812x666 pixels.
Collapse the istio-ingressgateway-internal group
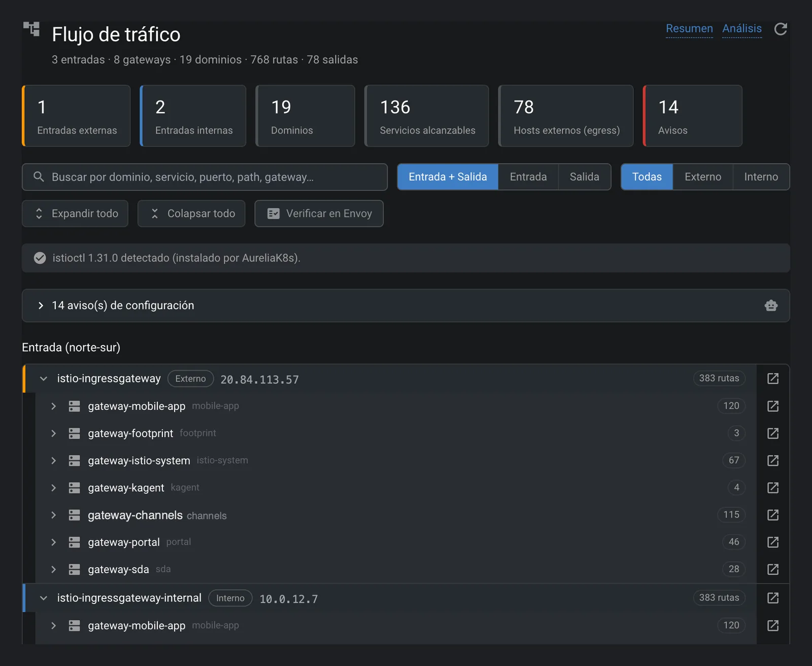click(x=44, y=598)
